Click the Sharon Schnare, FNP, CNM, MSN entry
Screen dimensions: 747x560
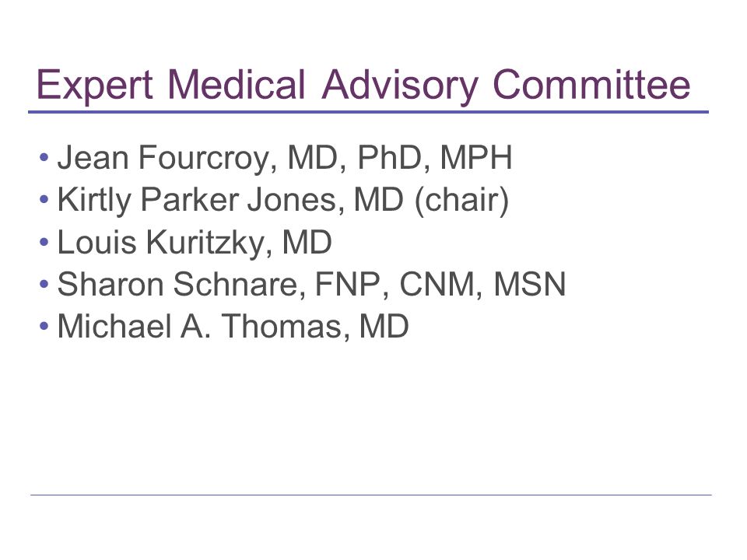pyautogui.click(x=311, y=285)
